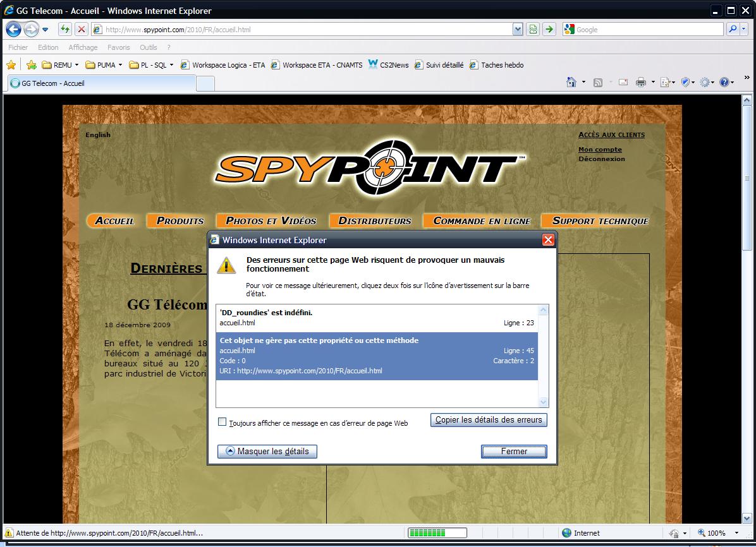Go back with the Back arrow button

[13, 30]
